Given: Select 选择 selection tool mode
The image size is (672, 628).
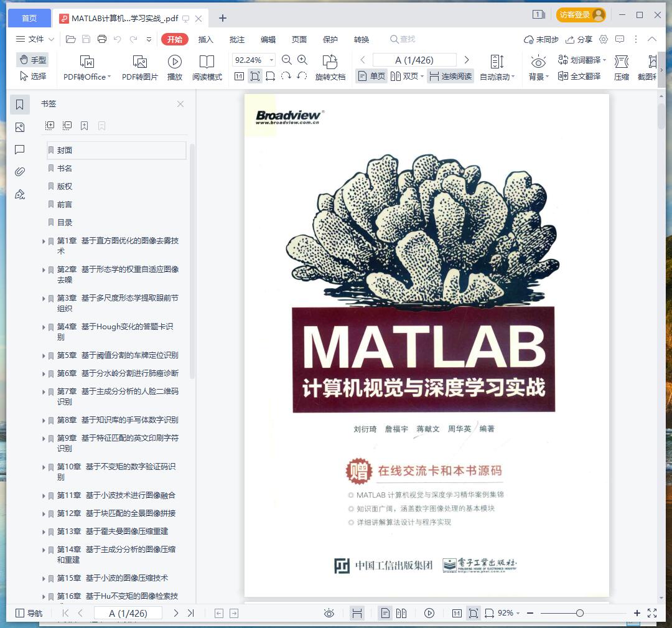Looking at the screenshot, I should pyautogui.click(x=33, y=77).
